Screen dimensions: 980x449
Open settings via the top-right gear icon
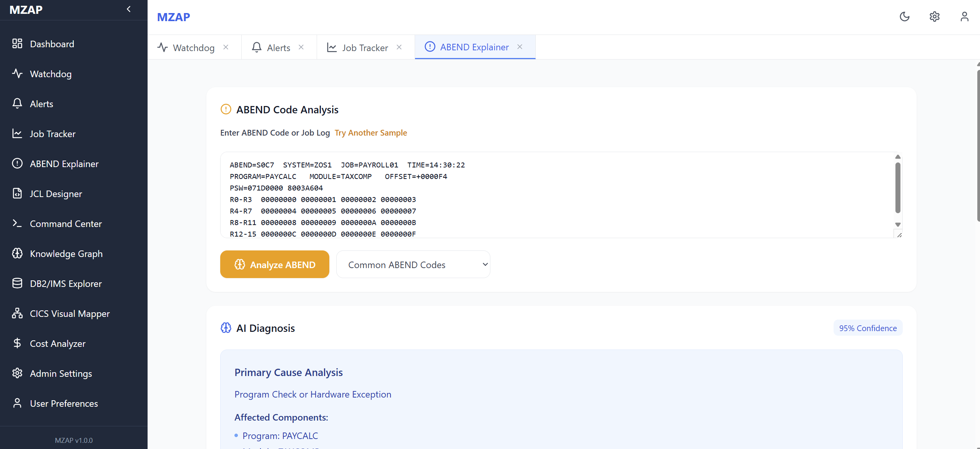point(934,17)
